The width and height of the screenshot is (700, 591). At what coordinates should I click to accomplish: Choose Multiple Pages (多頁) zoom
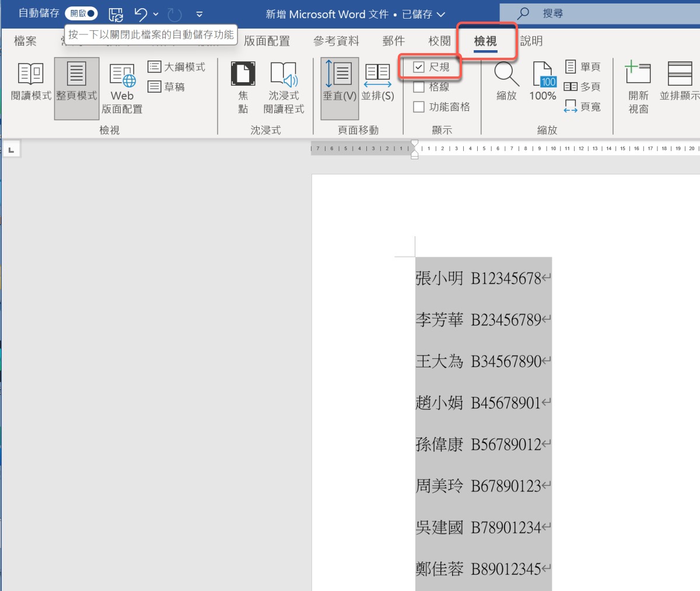pyautogui.click(x=582, y=87)
